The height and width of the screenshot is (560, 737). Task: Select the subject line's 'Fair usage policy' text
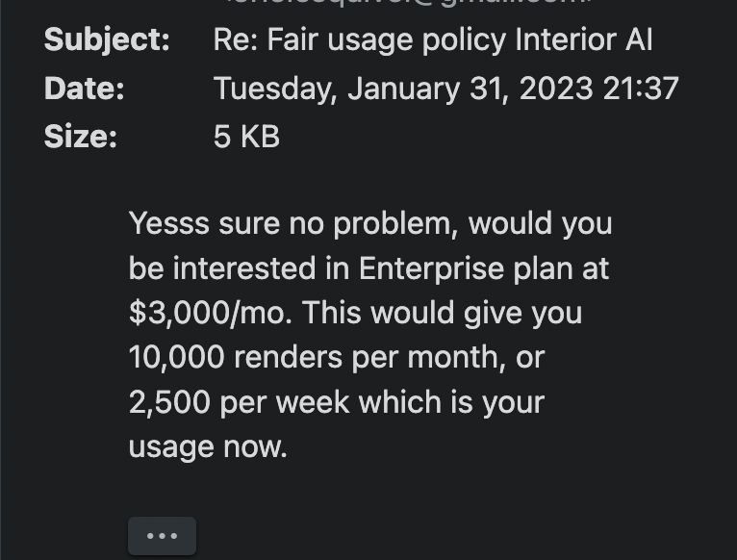point(387,40)
